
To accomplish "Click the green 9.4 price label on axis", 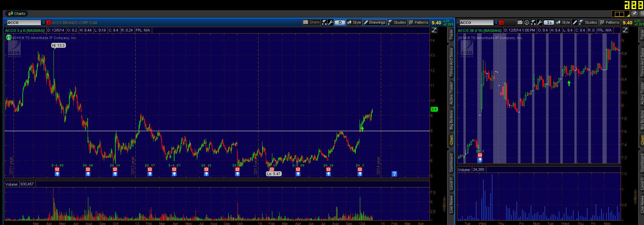I will pos(434,109).
